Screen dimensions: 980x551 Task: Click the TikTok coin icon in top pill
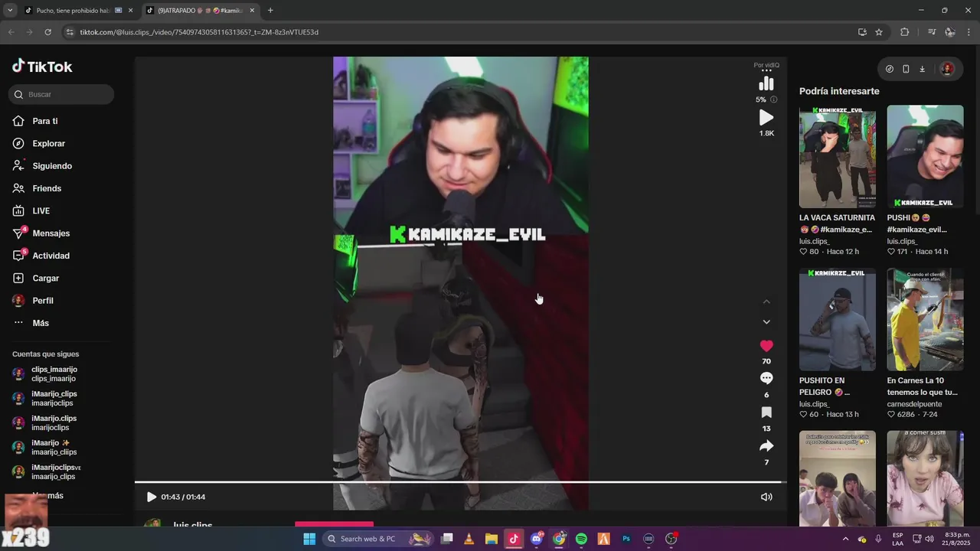tap(890, 69)
